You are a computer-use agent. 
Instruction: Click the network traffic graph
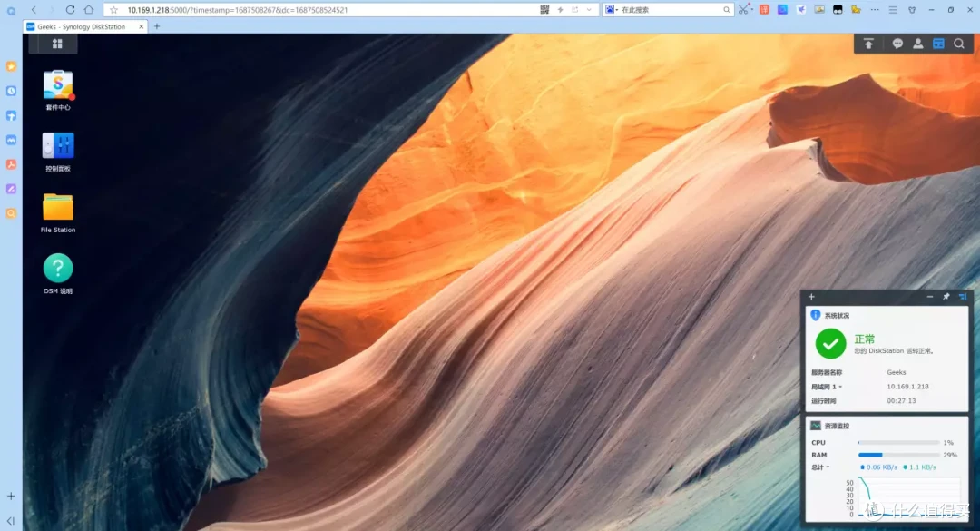tap(908, 497)
